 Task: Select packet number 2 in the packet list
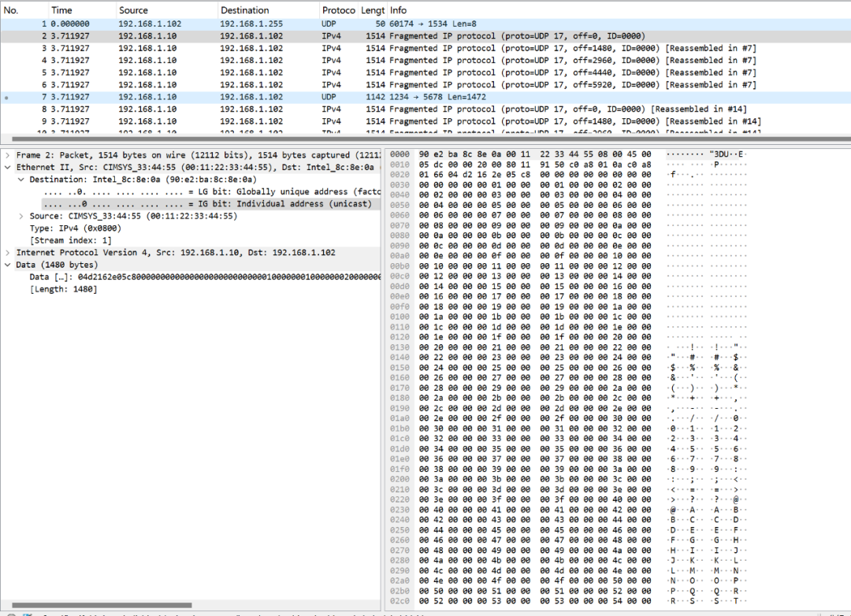[x=425, y=35]
